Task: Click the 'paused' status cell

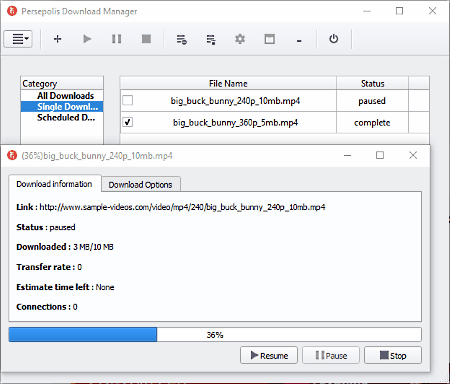Action: point(372,101)
